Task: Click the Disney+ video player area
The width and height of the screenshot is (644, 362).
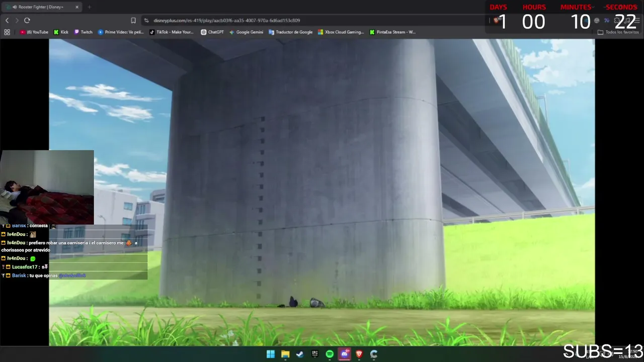Action: [322, 193]
